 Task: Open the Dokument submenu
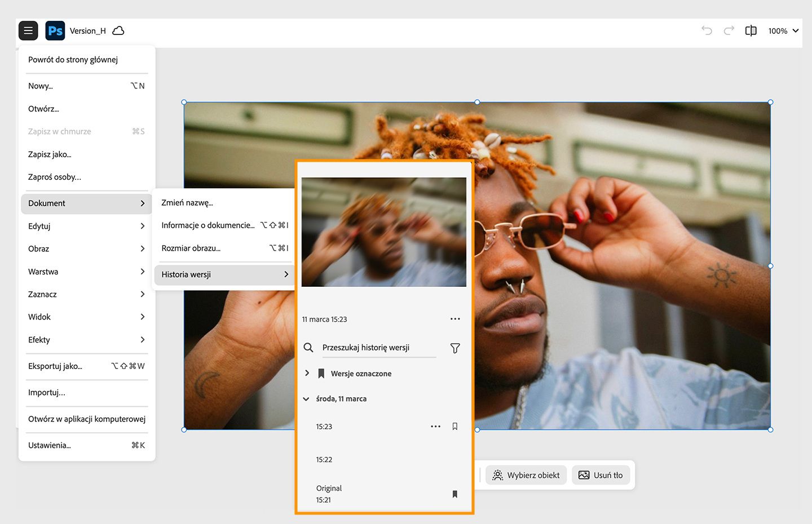tap(87, 203)
